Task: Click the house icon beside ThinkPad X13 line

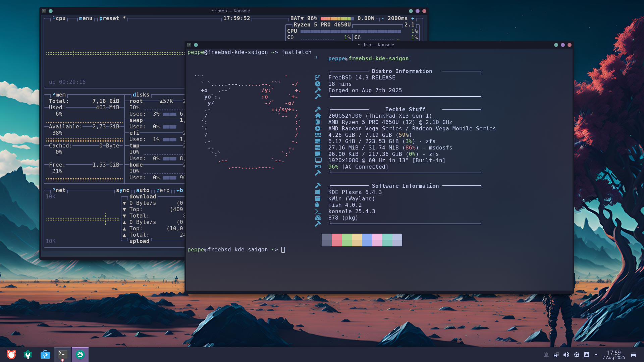Action: [318, 116]
